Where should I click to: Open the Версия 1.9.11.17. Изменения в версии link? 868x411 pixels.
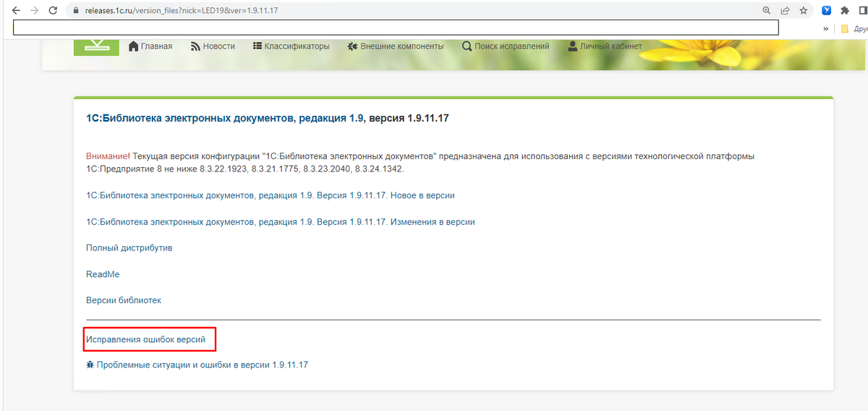click(x=281, y=221)
